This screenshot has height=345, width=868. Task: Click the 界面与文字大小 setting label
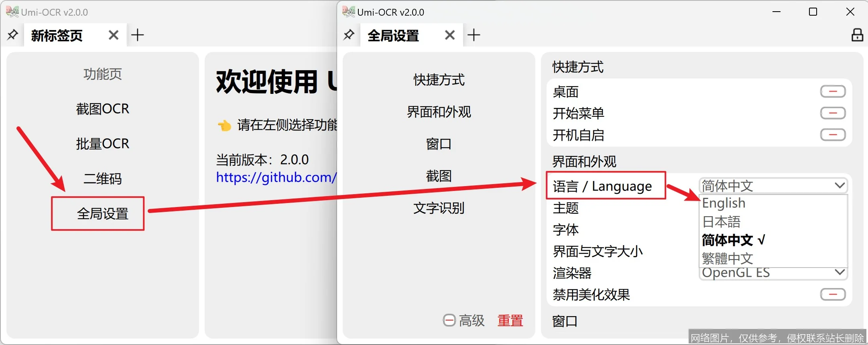click(x=598, y=252)
